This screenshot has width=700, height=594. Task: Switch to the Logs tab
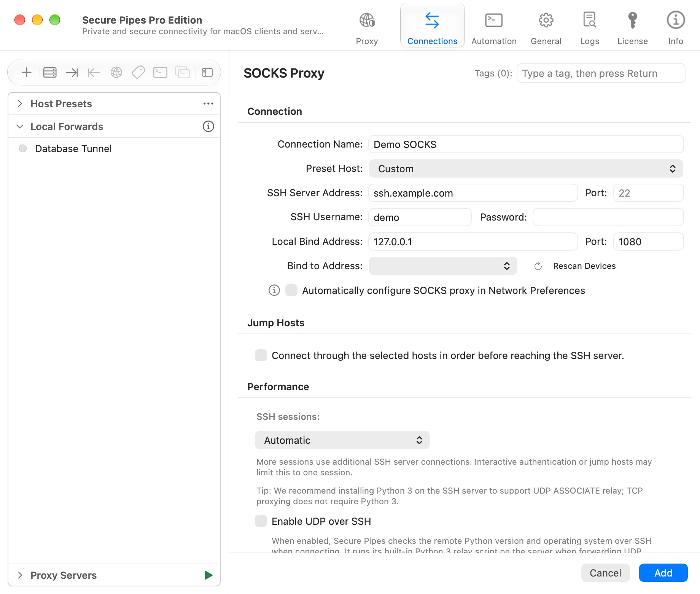(590, 29)
